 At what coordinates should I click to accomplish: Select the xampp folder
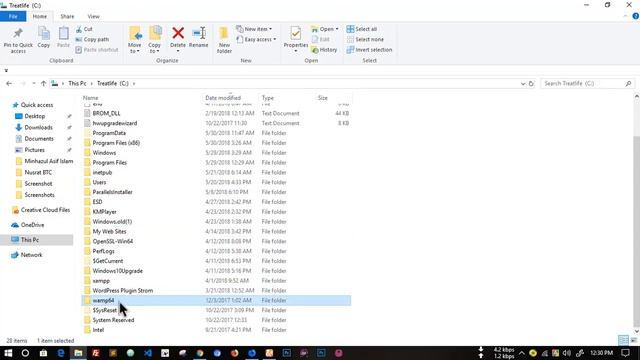101,281
